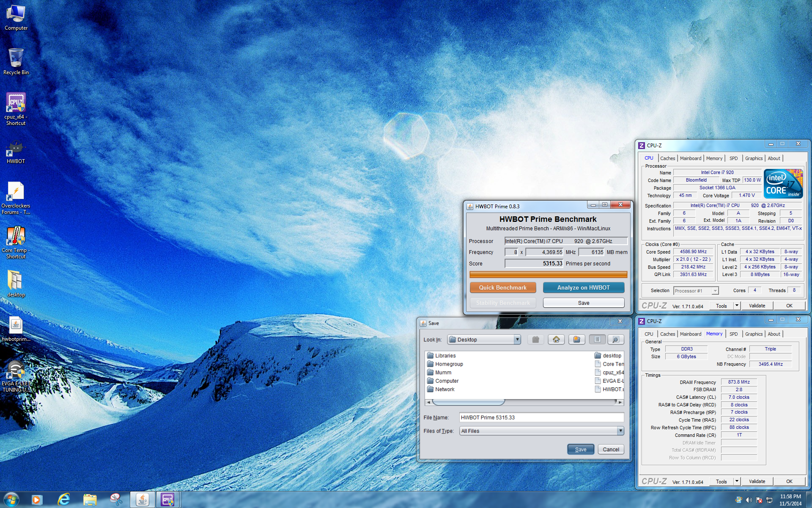The width and height of the screenshot is (812, 508).
Task: Switch to the CPU tab in the lower CPU-Z window
Action: point(649,334)
